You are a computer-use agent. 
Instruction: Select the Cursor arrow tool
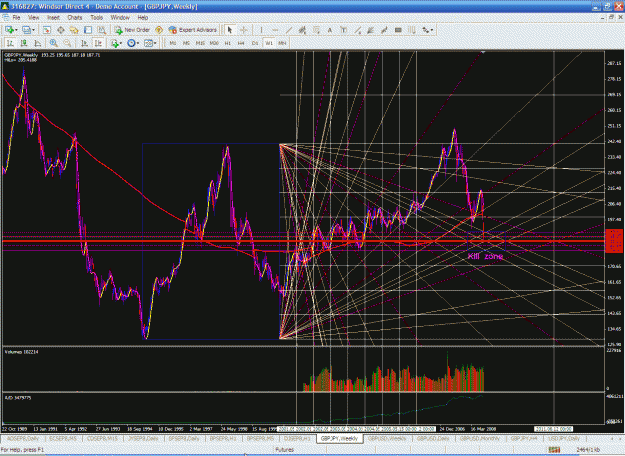(x=230, y=30)
